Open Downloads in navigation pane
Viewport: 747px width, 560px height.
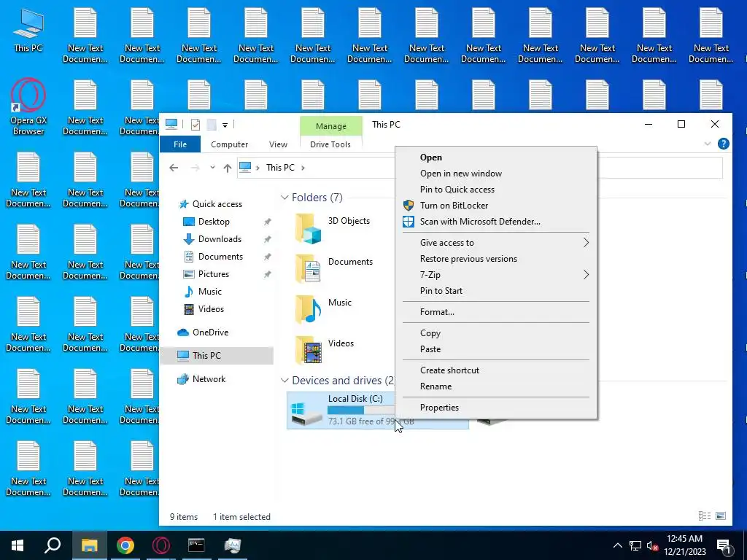click(220, 239)
